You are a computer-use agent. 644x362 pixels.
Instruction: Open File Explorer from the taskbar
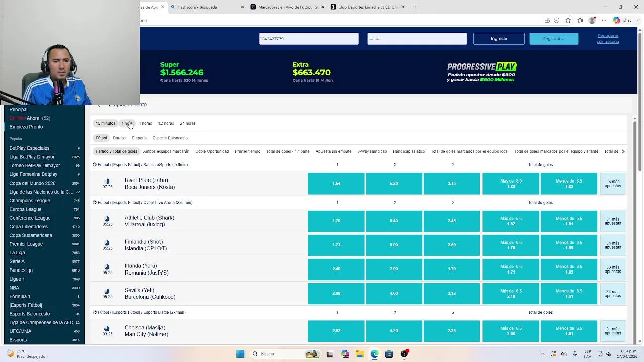359,354
